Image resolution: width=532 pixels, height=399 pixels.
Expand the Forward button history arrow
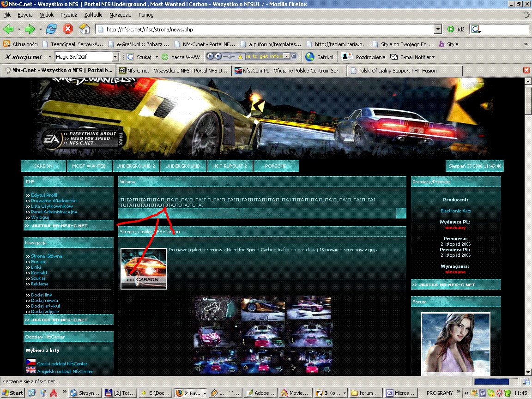click(x=41, y=29)
